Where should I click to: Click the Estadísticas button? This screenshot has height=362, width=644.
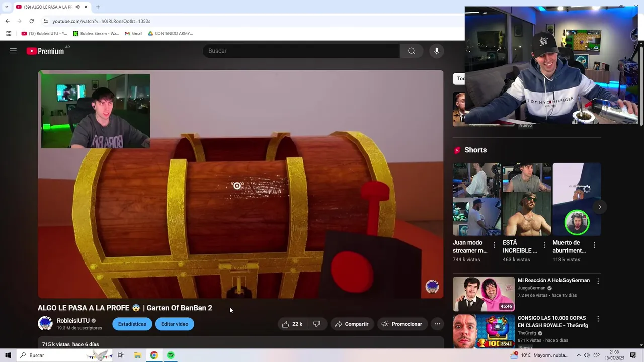[x=132, y=324]
